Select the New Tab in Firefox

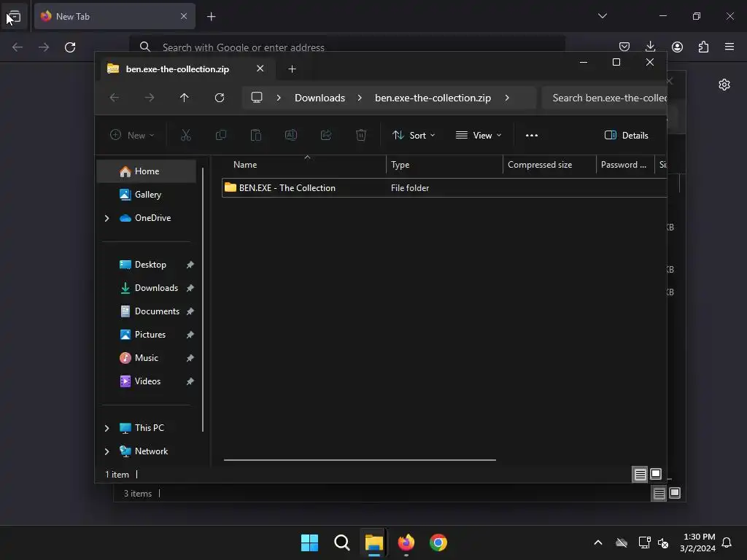click(115, 16)
